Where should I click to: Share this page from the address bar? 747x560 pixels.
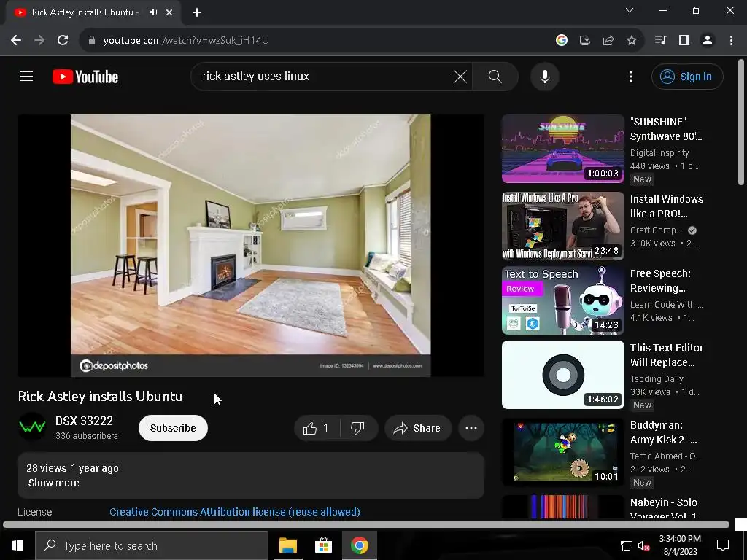tap(608, 40)
